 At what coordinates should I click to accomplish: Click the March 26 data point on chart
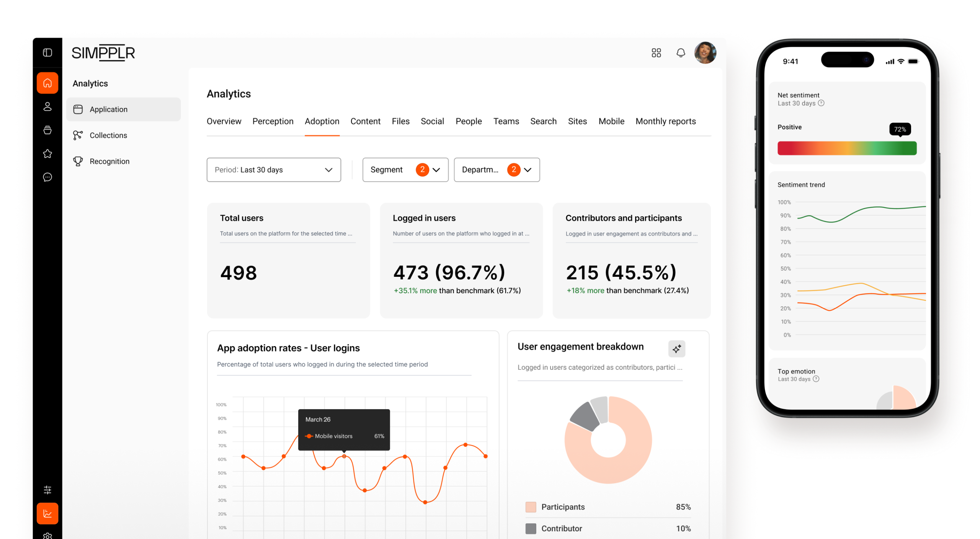[344, 456]
